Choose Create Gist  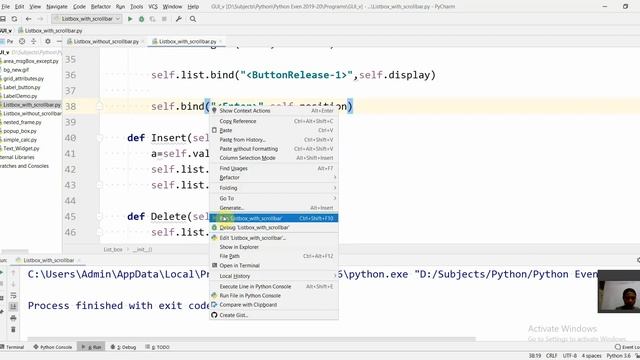pyautogui.click(x=273, y=315)
